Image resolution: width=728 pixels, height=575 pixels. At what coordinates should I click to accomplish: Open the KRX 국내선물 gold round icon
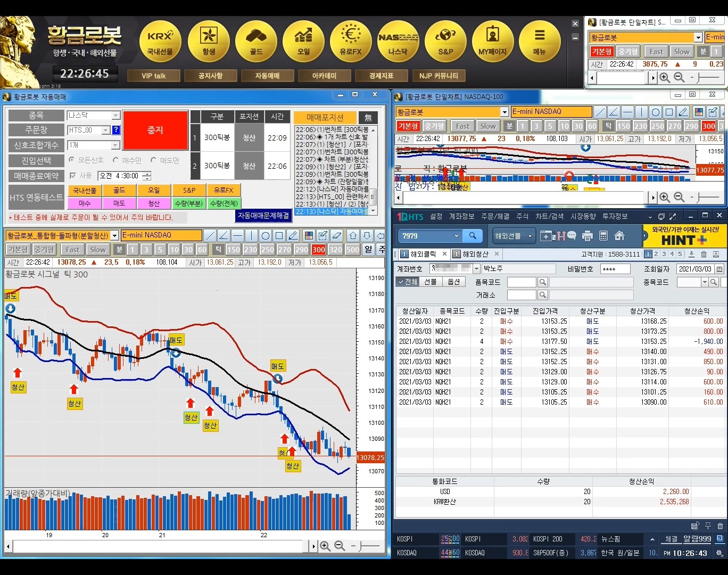pyautogui.click(x=160, y=42)
